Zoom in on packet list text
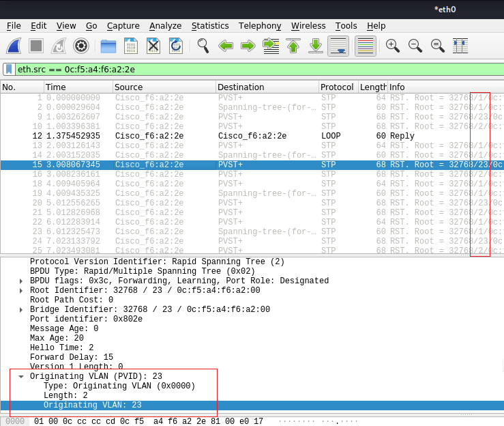Viewport: 504px width, 426px height. click(392, 46)
